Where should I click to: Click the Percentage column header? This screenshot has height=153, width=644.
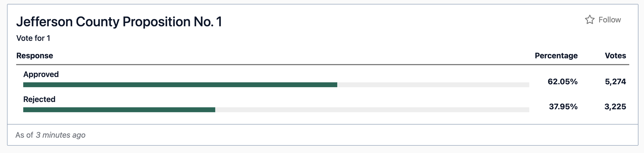(x=556, y=56)
